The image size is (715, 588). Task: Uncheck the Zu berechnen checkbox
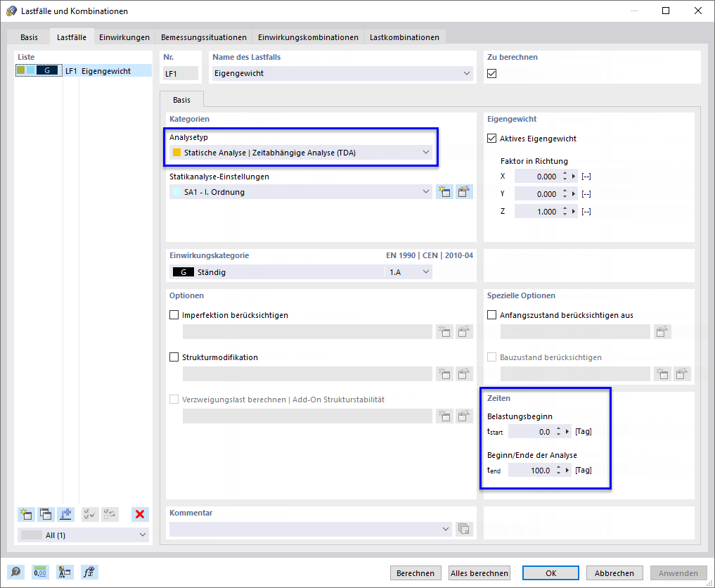(491, 72)
